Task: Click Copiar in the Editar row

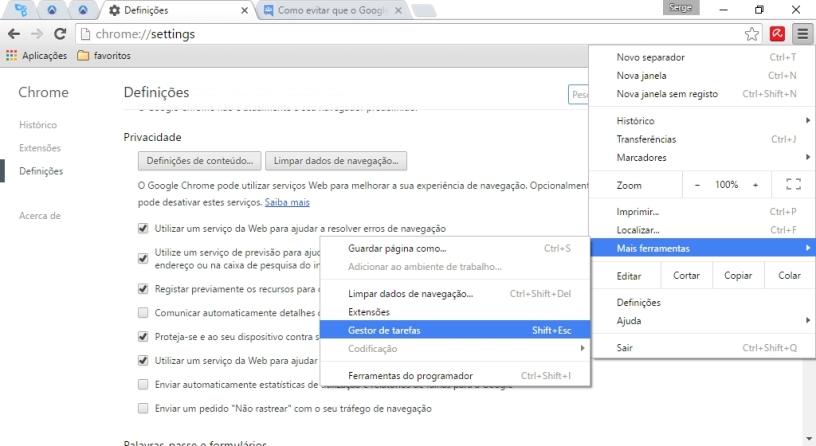Action: coord(737,276)
